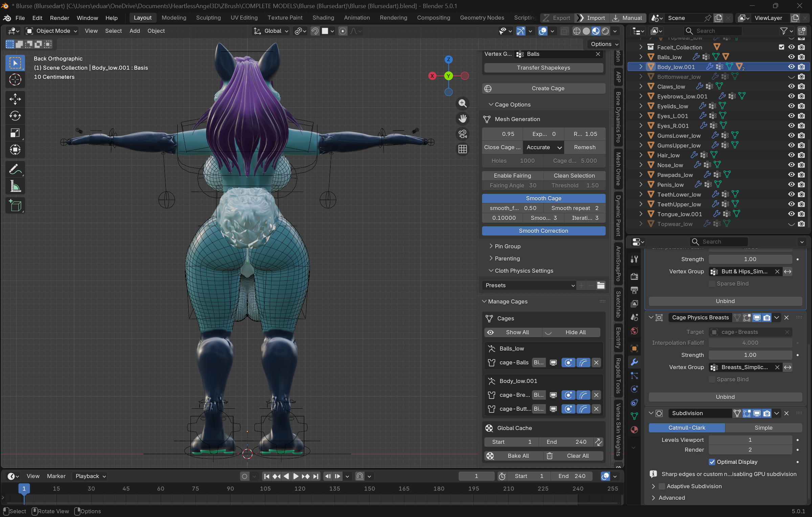
Task: Click the Smooth Correction button
Action: tap(543, 231)
